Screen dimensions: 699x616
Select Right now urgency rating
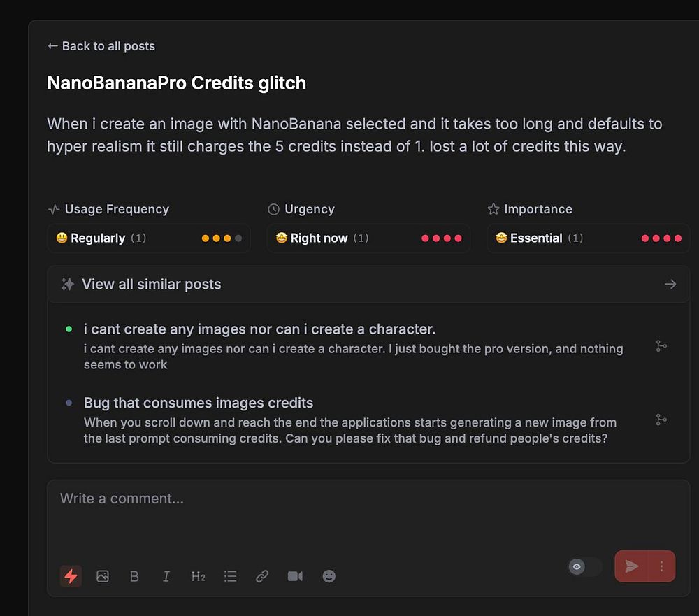click(368, 238)
